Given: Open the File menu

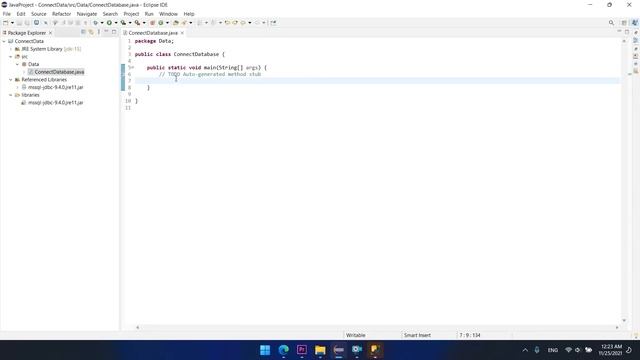Looking at the screenshot, I should coord(7,14).
